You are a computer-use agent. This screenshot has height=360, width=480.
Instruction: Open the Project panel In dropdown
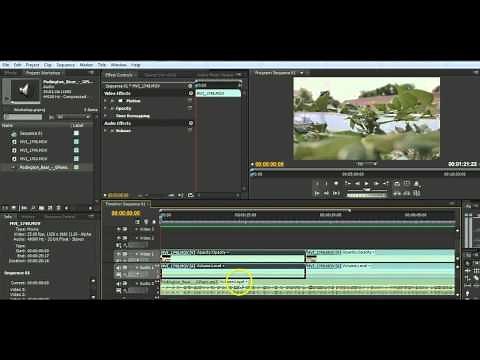point(73,117)
